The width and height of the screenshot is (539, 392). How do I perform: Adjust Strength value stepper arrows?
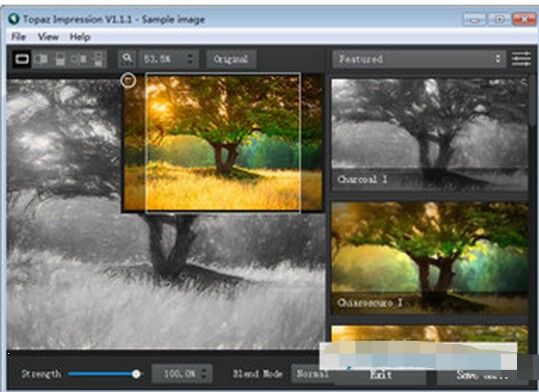pos(205,374)
